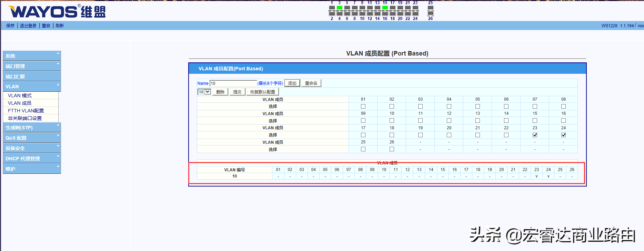Click the port 13 status icon
This screenshot has height=251, width=644.
[x=378, y=8]
